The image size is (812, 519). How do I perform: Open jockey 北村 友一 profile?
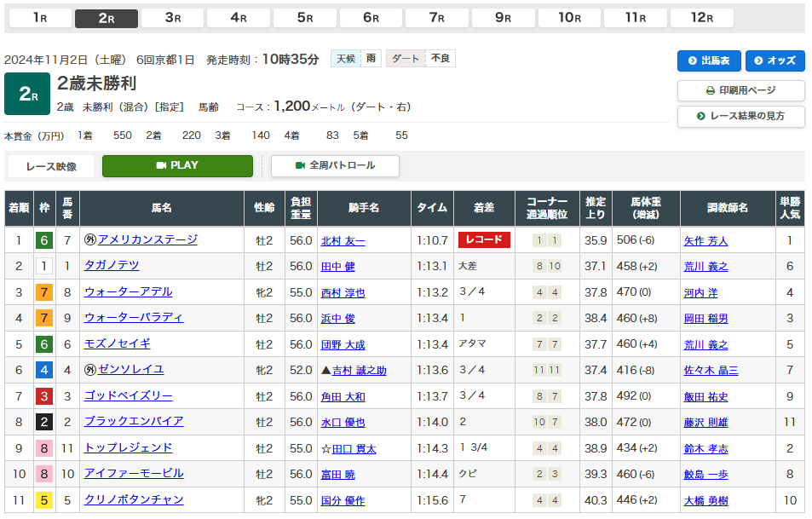pyautogui.click(x=343, y=241)
